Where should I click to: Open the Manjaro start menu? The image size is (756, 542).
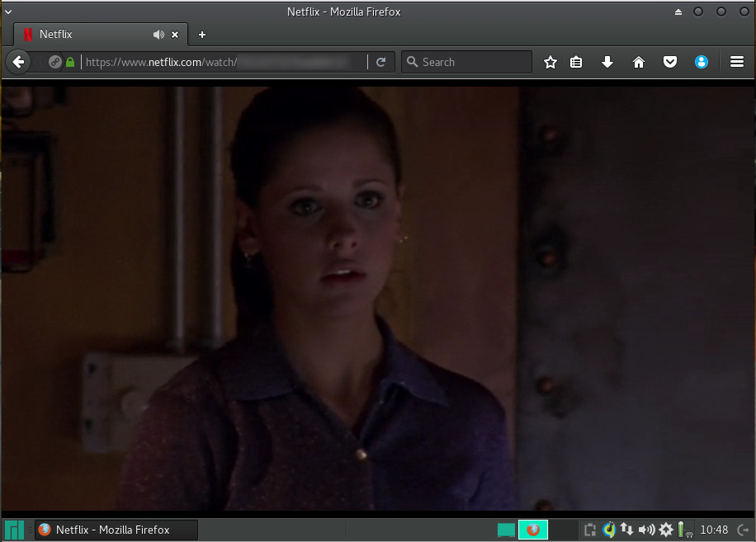[x=15, y=530]
